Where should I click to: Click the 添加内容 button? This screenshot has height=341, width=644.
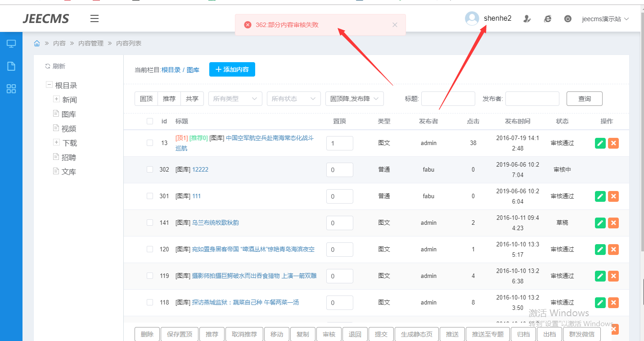232,69
